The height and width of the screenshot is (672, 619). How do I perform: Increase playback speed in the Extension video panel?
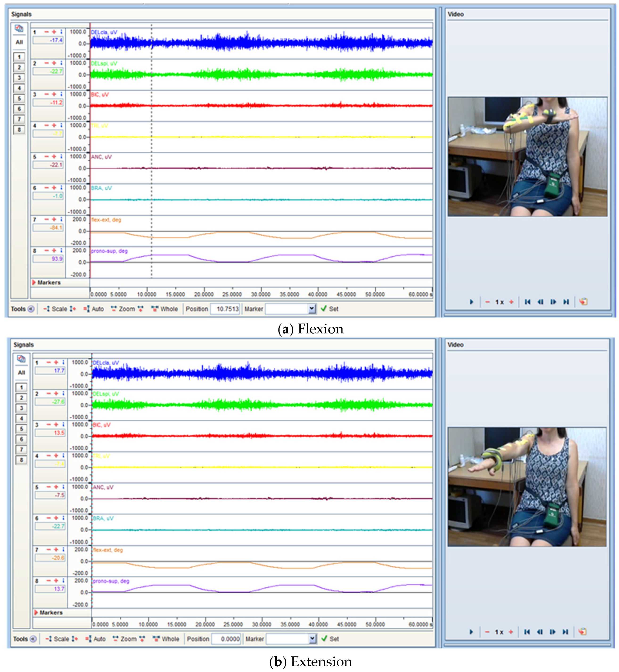[x=510, y=632]
